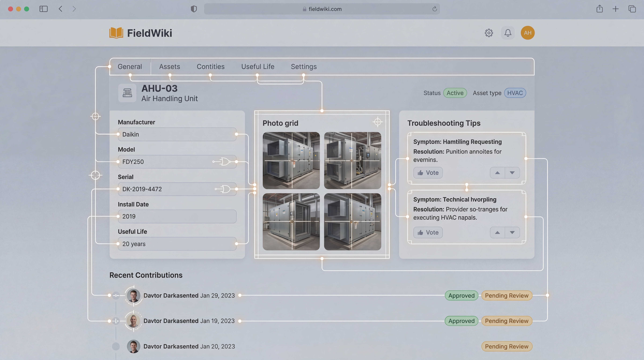Open settings gear in FieldWiki header

tap(489, 33)
